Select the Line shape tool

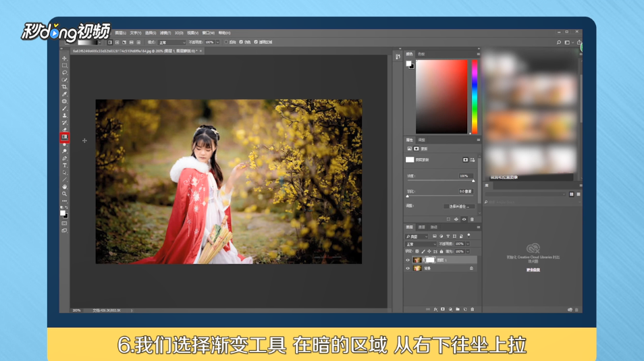[x=65, y=180]
